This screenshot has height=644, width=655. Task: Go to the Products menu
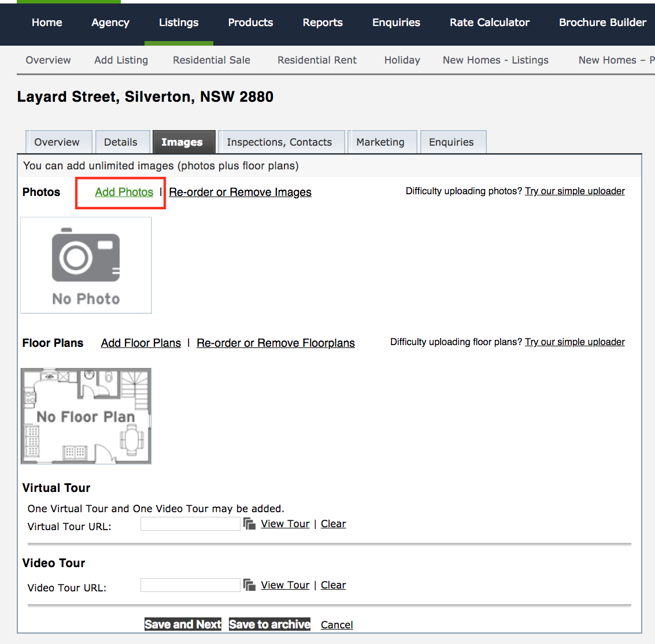(251, 23)
